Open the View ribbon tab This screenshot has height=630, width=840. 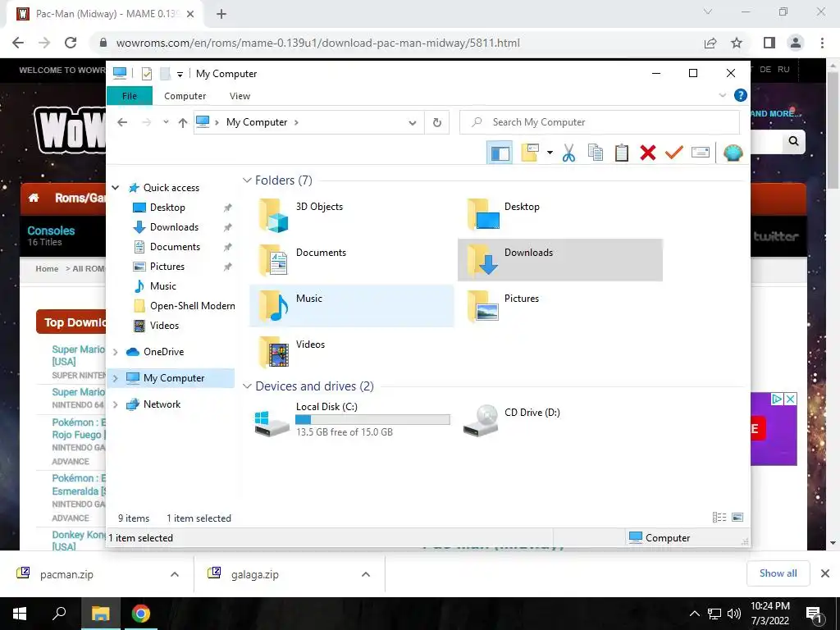(x=240, y=96)
